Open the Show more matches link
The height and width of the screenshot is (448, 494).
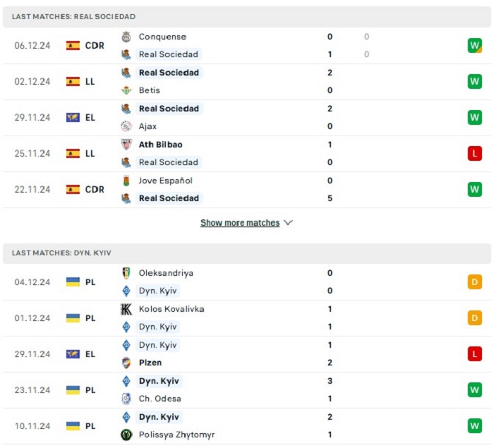(x=240, y=223)
